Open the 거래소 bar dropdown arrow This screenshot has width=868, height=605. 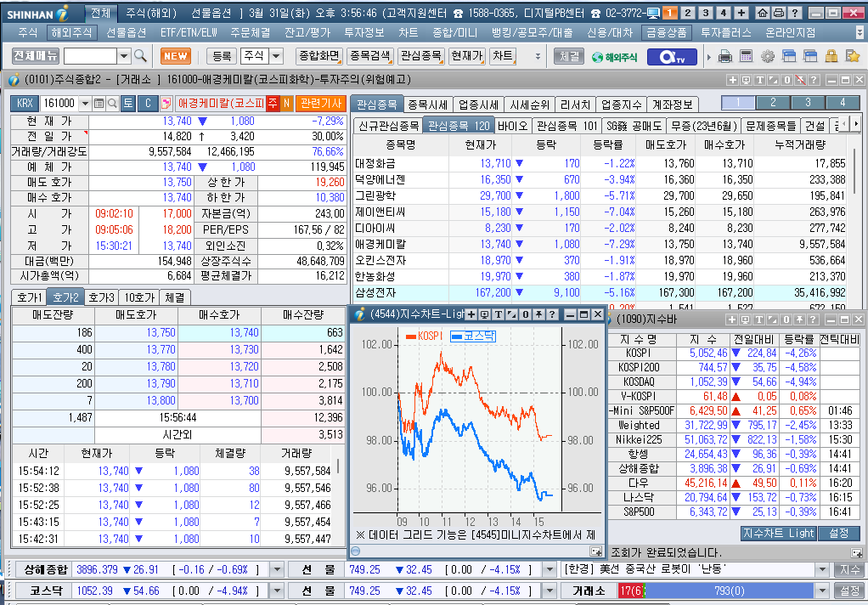(822, 591)
